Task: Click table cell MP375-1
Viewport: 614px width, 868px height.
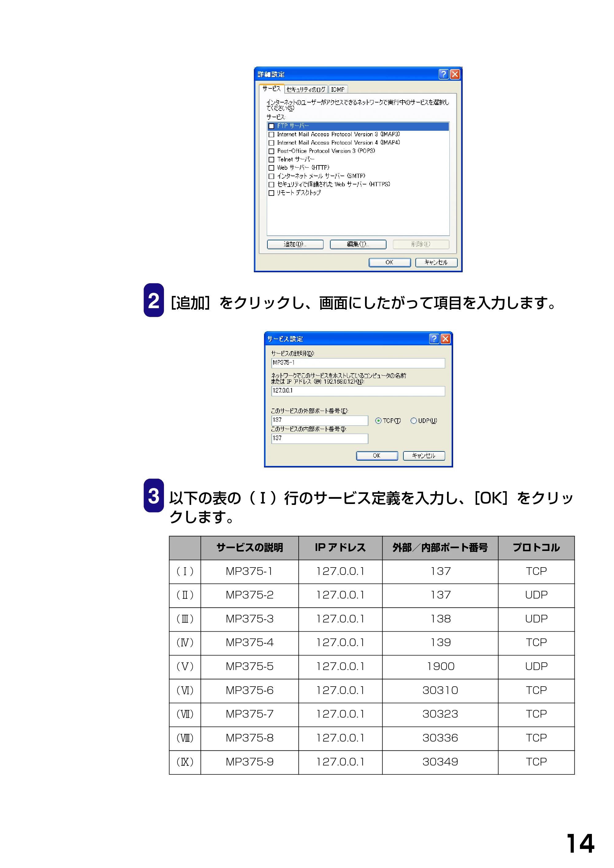Action: (250, 571)
